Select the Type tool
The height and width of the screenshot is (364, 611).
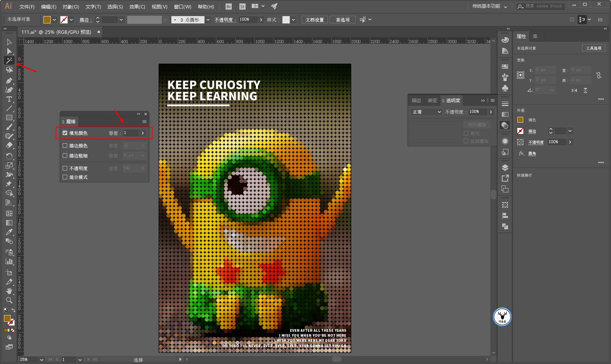point(9,99)
